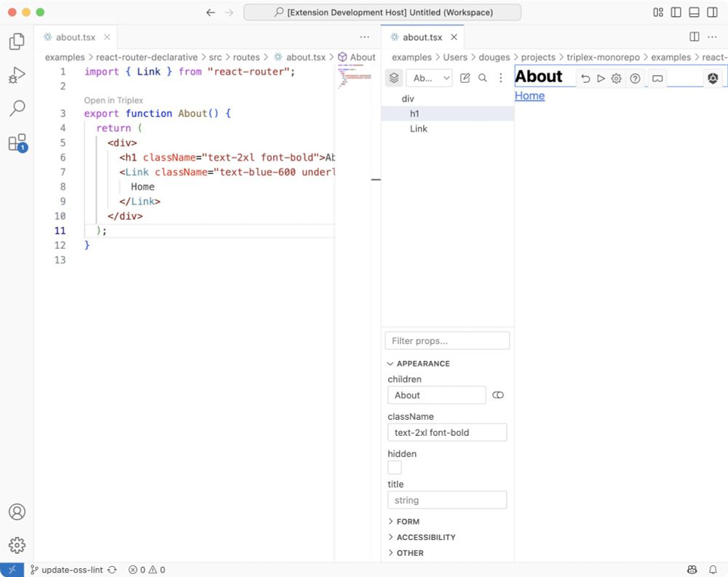Viewport: 728px width, 577px height.
Task: Open Extensions view with badge
Action: [17, 143]
